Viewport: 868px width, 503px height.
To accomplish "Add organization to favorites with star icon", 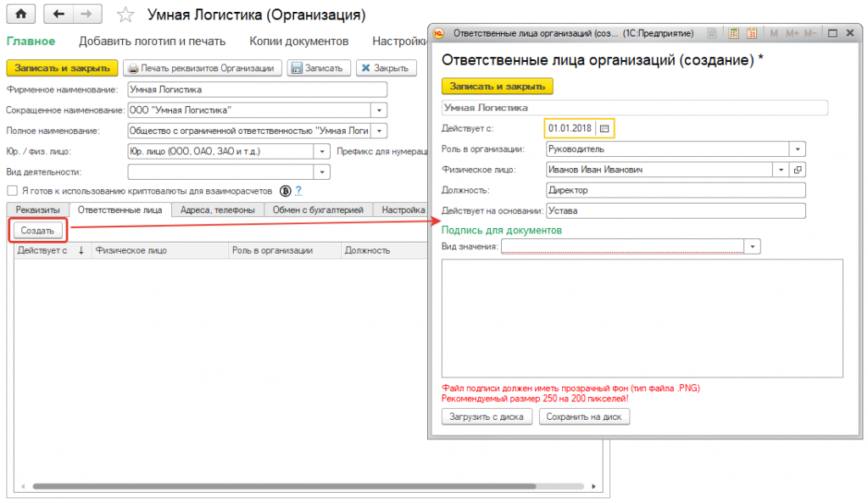I will pyautogui.click(x=125, y=14).
